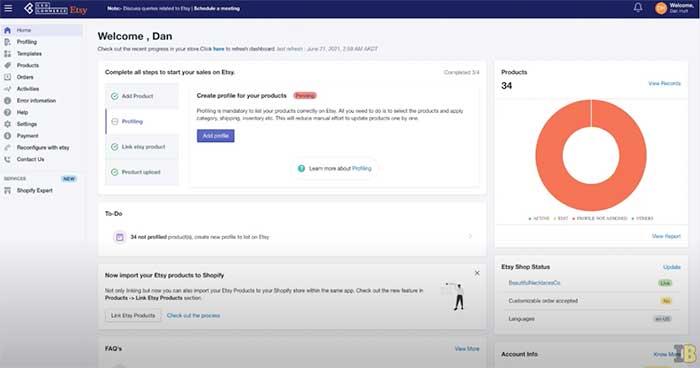Click the Error information sidebar icon
Viewport: 700px width, 368px height.
(x=7, y=100)
